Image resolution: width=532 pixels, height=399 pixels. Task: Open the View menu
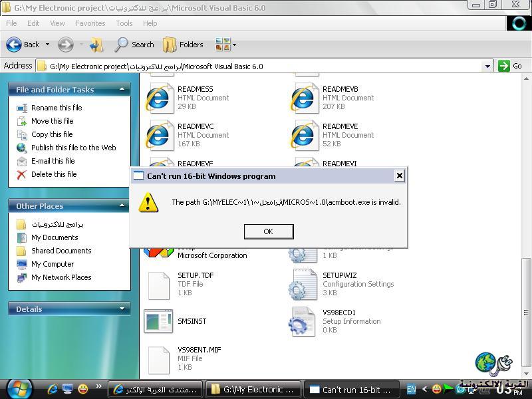[x=57, y=23]
